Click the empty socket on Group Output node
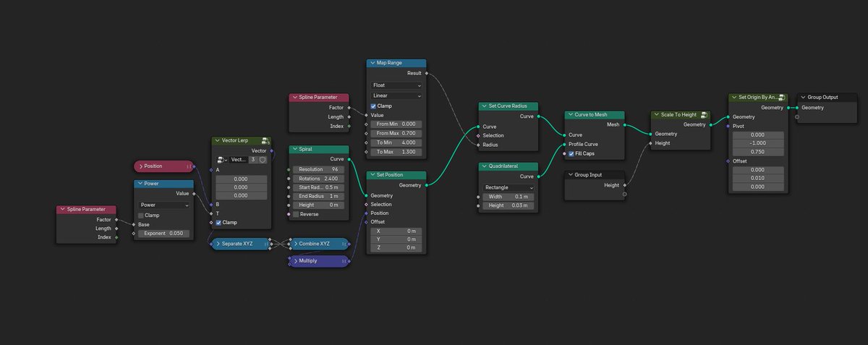The width and height of the screenshot is (868, 345). coord(796,116)
